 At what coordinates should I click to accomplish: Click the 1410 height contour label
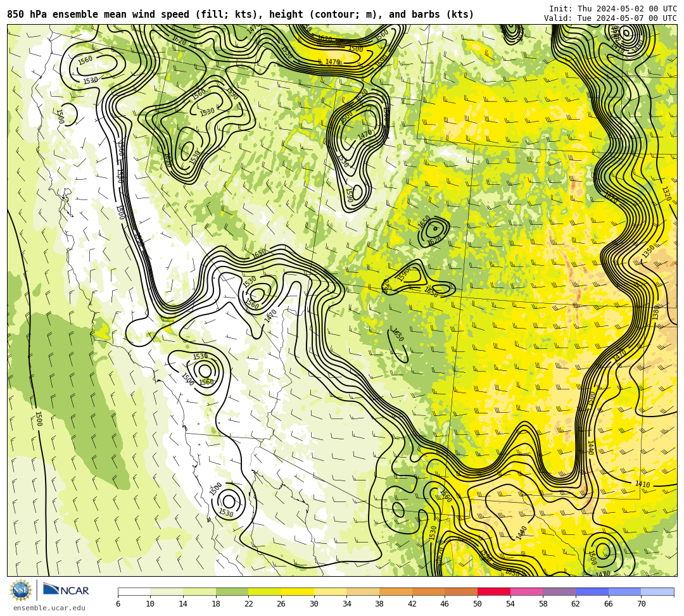pyautogui.click(x=643, y=484)
